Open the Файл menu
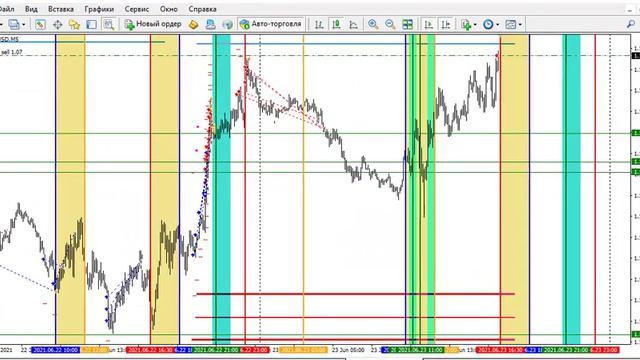This screenshot has width=640, height=360. pyautogui.click(x=7, y=9)
